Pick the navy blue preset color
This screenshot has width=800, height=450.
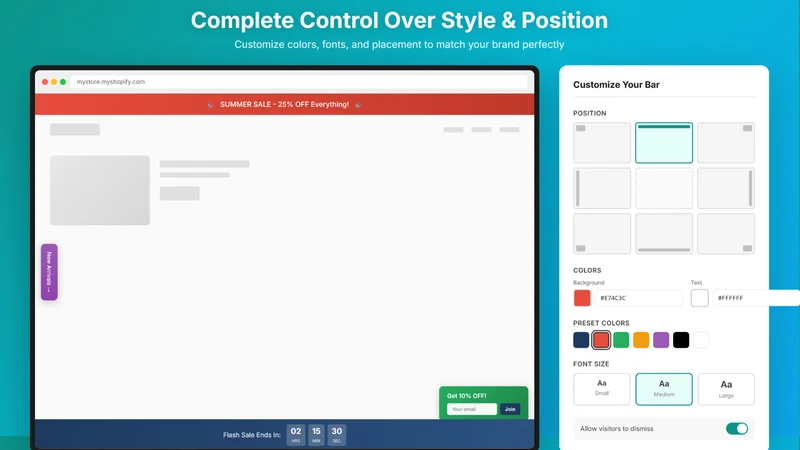[581, 340]
